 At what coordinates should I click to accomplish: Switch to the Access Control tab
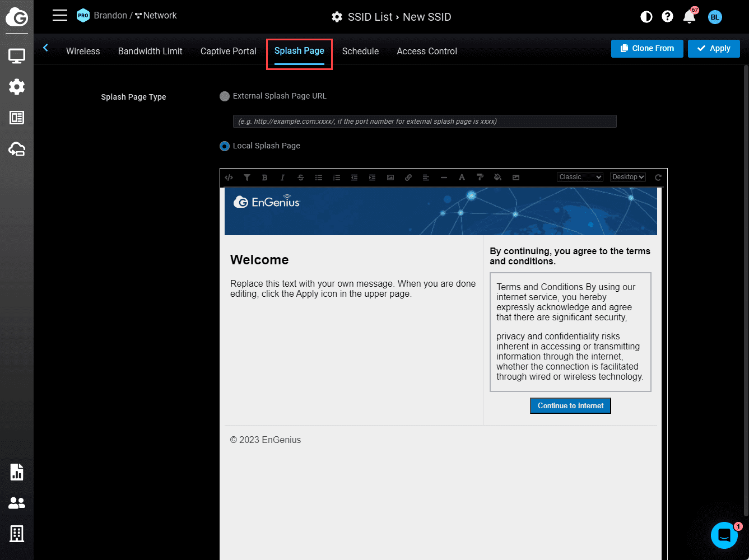point(427,51)
